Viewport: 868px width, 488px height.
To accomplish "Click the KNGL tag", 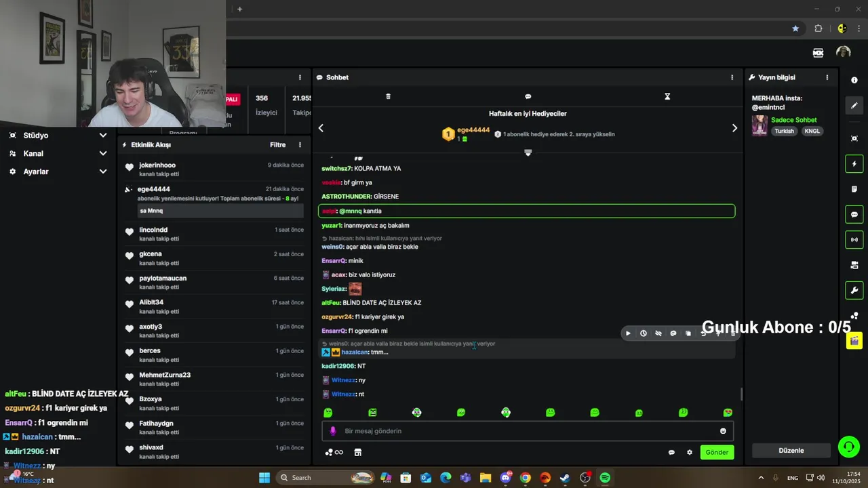I will point(812,131).
